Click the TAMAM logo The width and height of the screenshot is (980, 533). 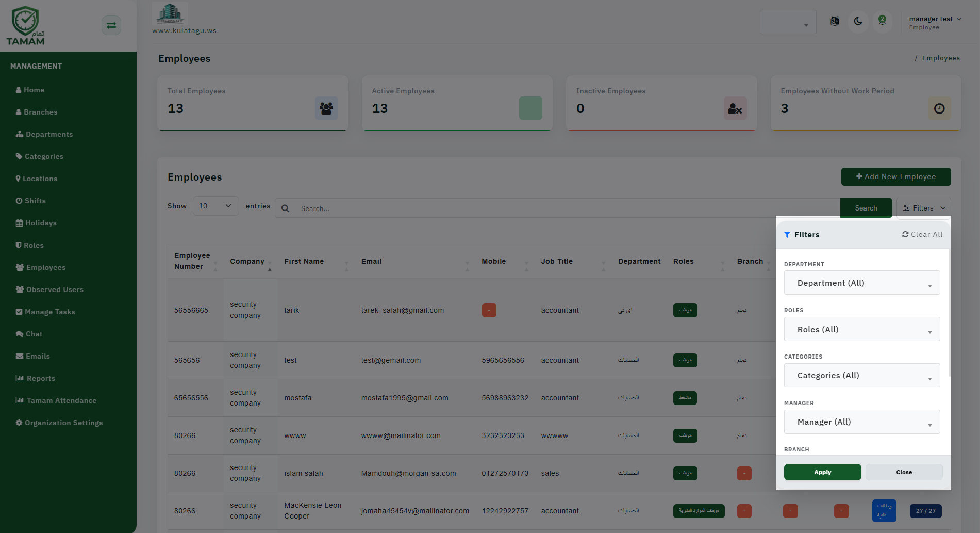click(x=26, y=26)
